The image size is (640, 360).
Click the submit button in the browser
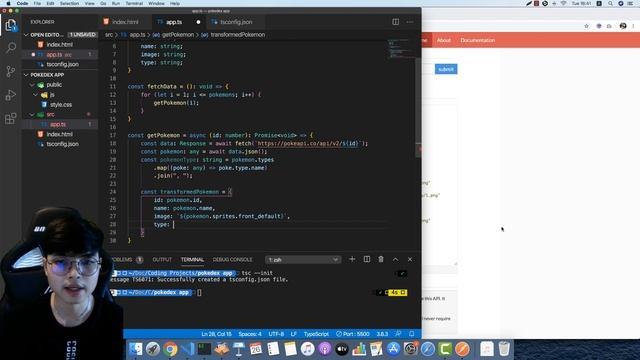pos(446,69)
